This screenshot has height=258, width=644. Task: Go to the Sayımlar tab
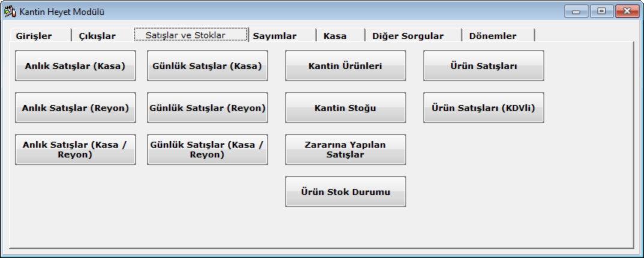(275, 36)
